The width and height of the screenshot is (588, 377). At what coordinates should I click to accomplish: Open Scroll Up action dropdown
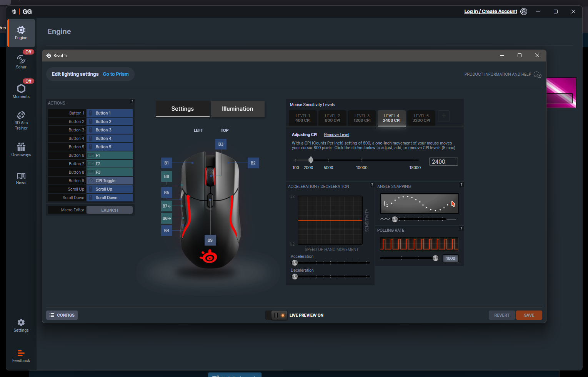click(x=110, y=189)
